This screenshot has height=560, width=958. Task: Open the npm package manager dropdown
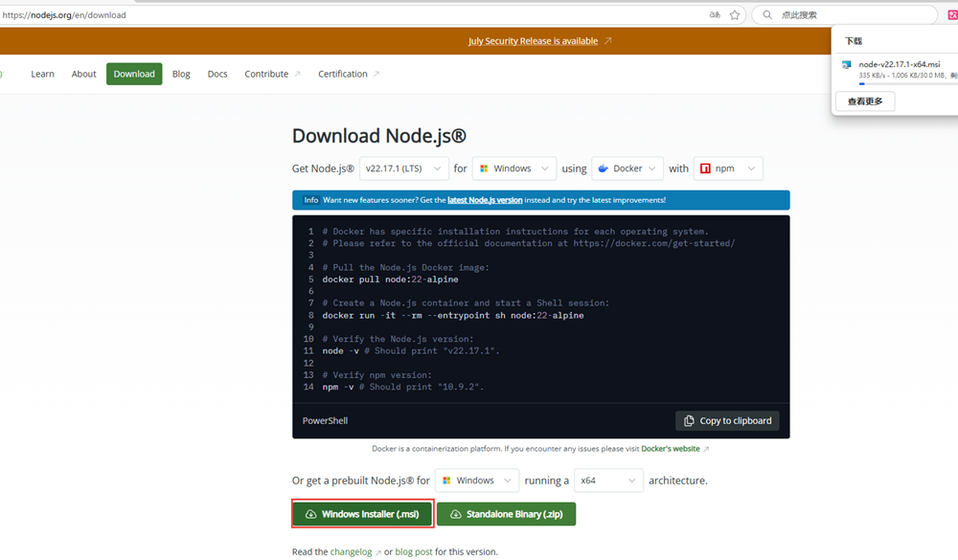pos(728,168)
